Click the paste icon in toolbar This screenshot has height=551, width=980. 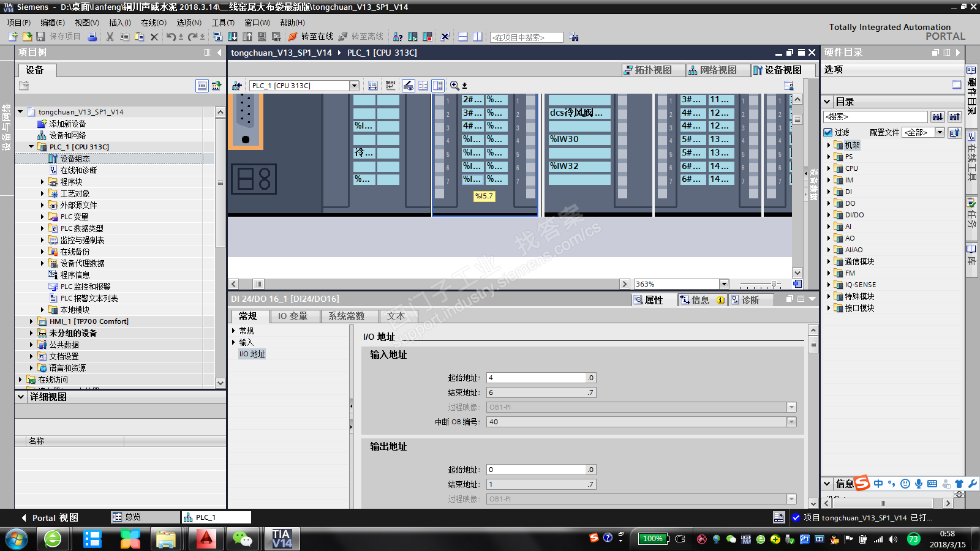(139, 37)
